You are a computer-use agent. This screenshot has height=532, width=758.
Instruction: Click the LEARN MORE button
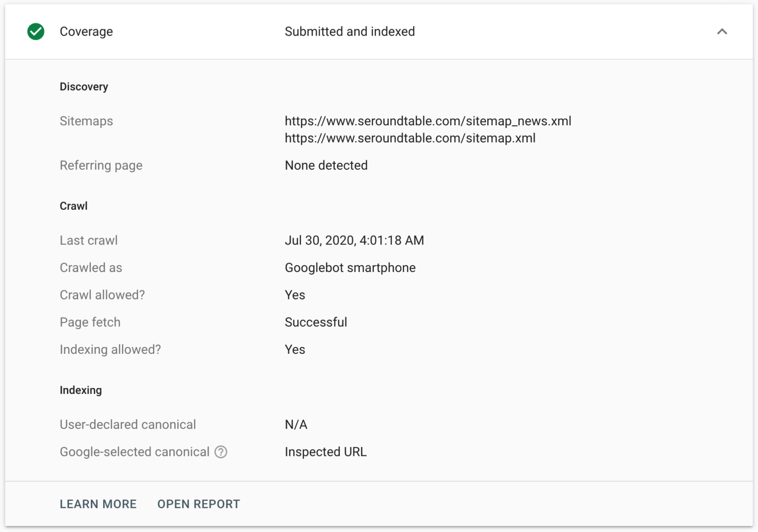(98, 504)
